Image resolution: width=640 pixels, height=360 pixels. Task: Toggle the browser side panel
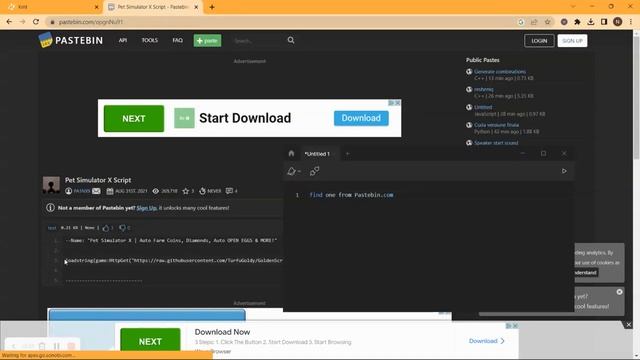coord(604,22)
